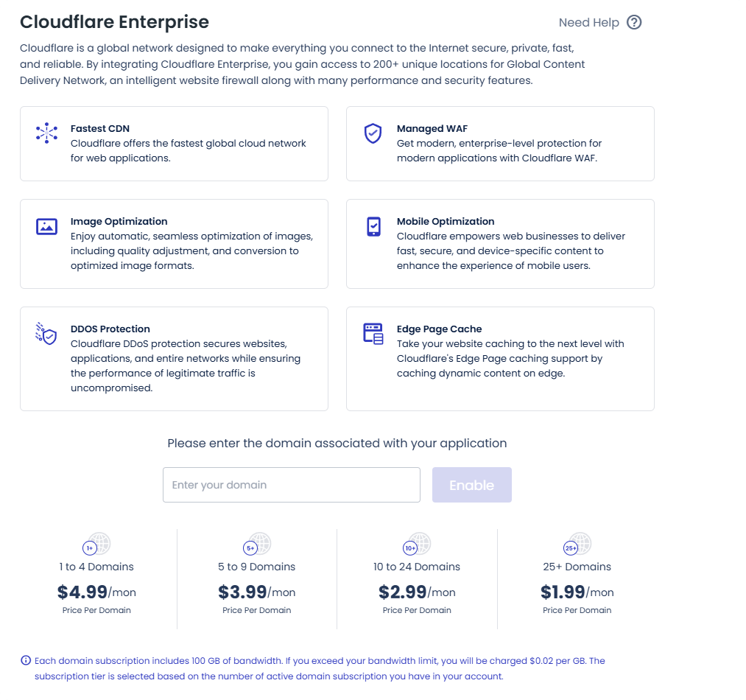
Task: Click the Fastest CDN network icon
Action: pyautogui.click(x=46, y=133)
